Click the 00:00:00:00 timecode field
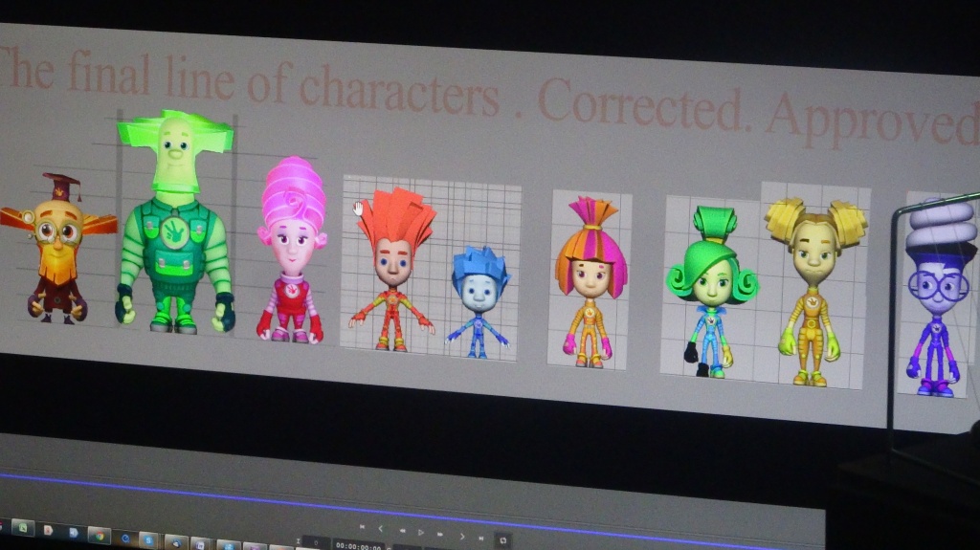980x550 pixels. (359, 545)
